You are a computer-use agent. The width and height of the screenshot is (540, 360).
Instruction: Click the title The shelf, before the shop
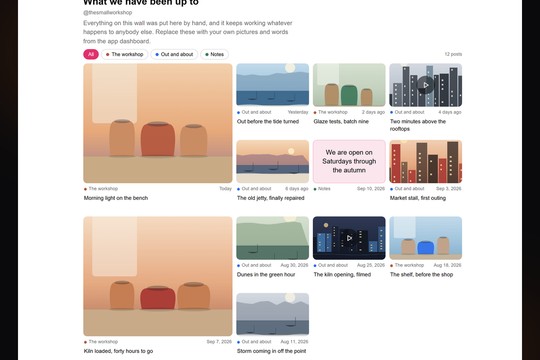pyautogui.click(x=421, y=275)
